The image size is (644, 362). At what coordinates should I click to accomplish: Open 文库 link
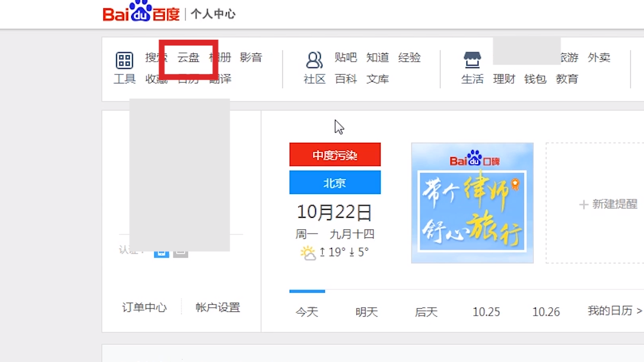pos(378,79)
